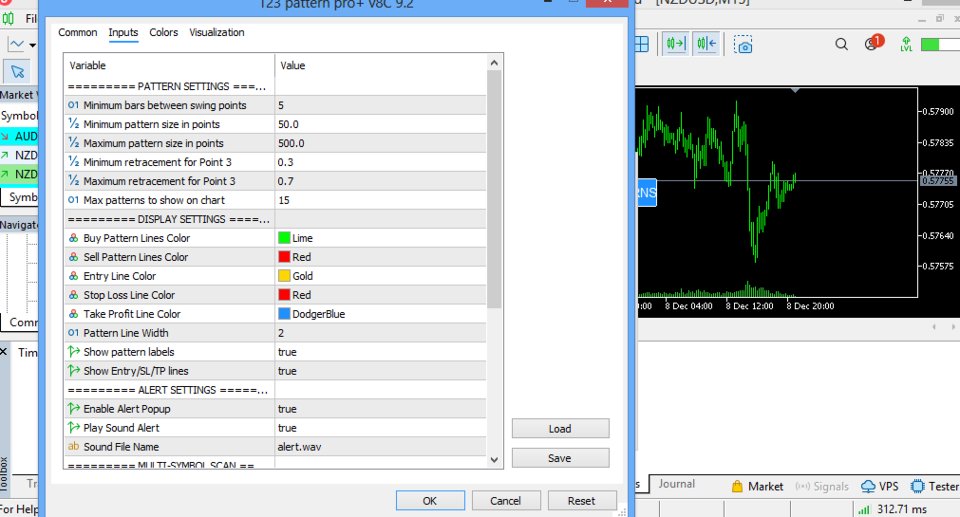Click connection status 312.71 ms
This screenshot has width=960, height=517.
point(893,509)
